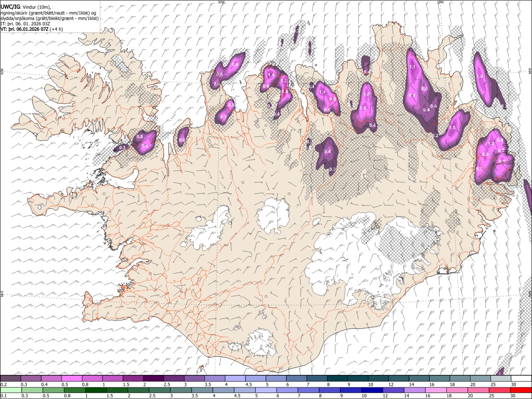Click the darkest green 1–1.5 lower legend swatch
This screenshot has height=399, width=532.
(96, 390)
